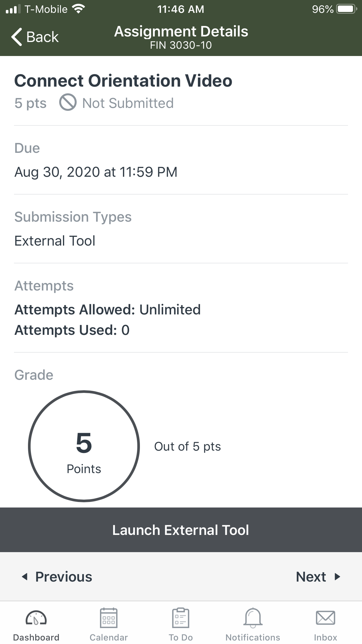The height and width of the screenshot is (644, 362).
Task: Tap the back chevron arrow icon
Action: pos(17,37)
